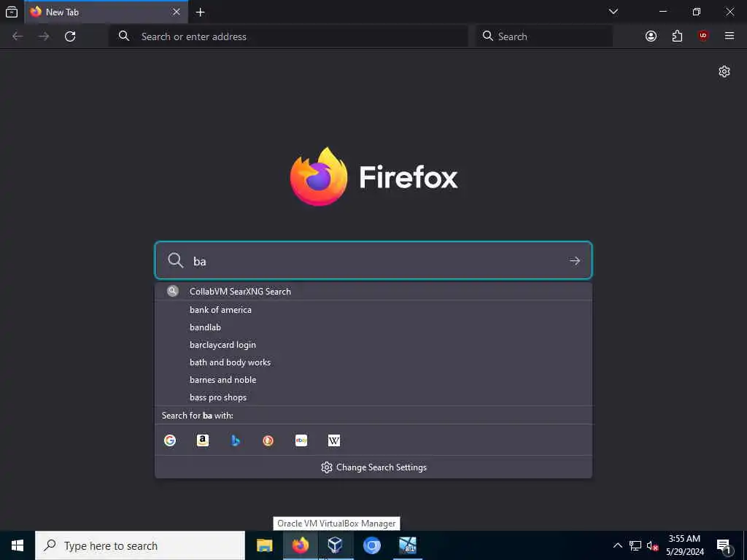The width and height of the screenshot is (747, 560).
Task: Open Change Search Settings
Action: click(373, 467)
